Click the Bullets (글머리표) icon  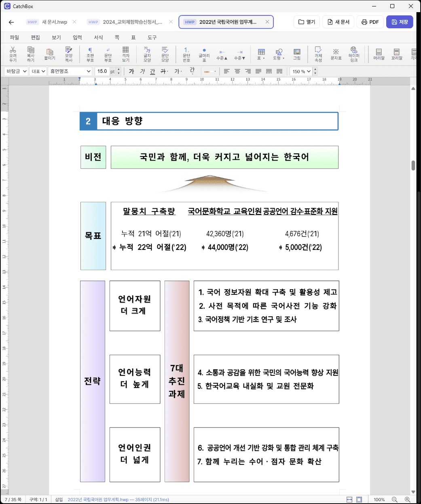204,54
